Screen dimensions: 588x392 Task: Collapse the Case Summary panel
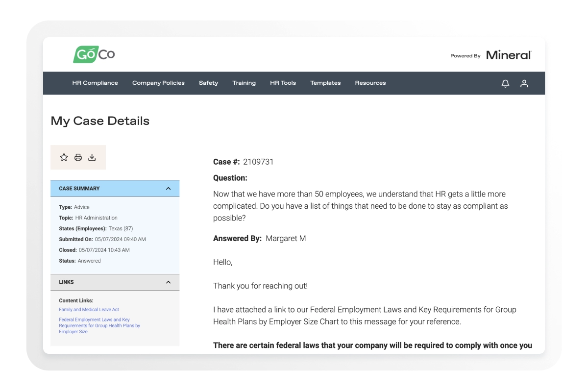click(169, 188)
